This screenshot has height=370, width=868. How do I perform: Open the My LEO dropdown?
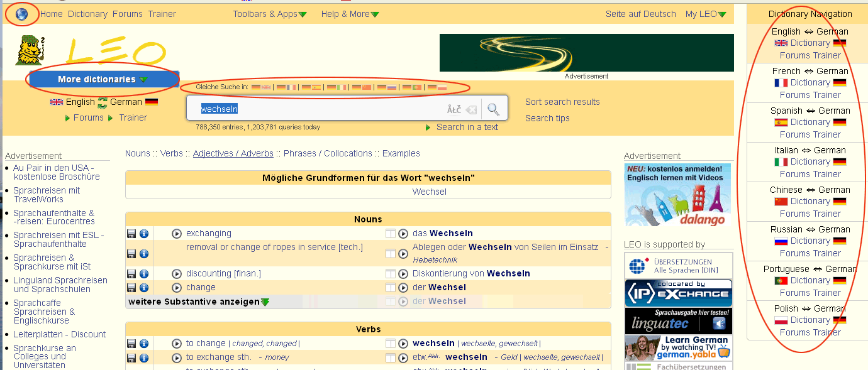tap(706, 14)
